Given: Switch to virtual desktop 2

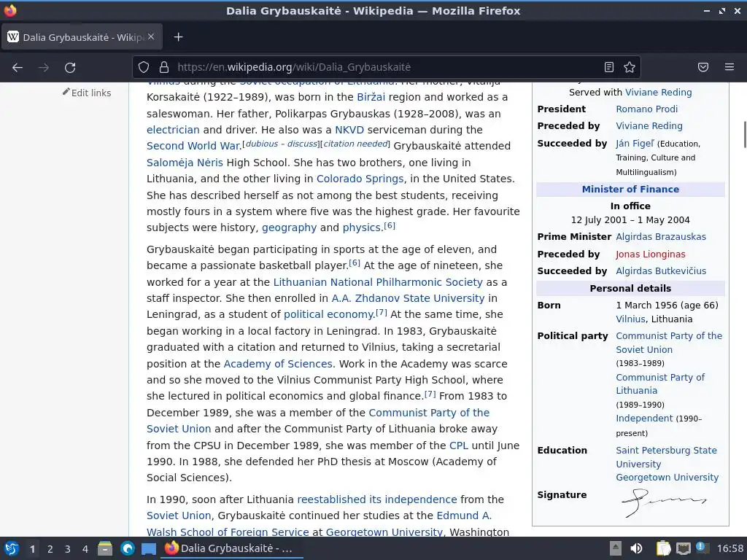Looking at the screenshot, I should (x=50, y=549).
